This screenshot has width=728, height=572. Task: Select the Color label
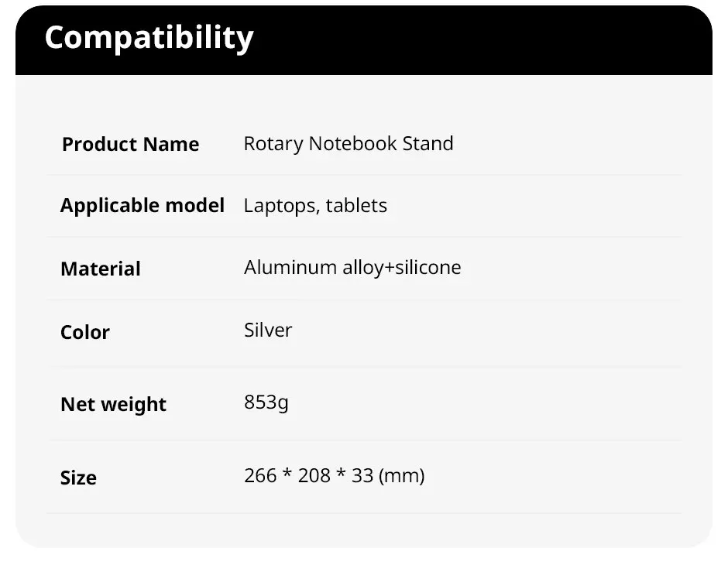(85, 332)
